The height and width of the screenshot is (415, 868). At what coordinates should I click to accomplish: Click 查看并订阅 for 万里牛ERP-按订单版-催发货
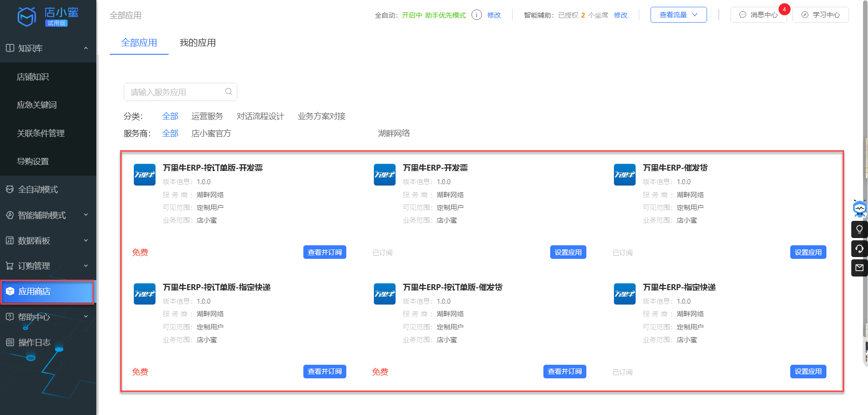coord(565,372)
